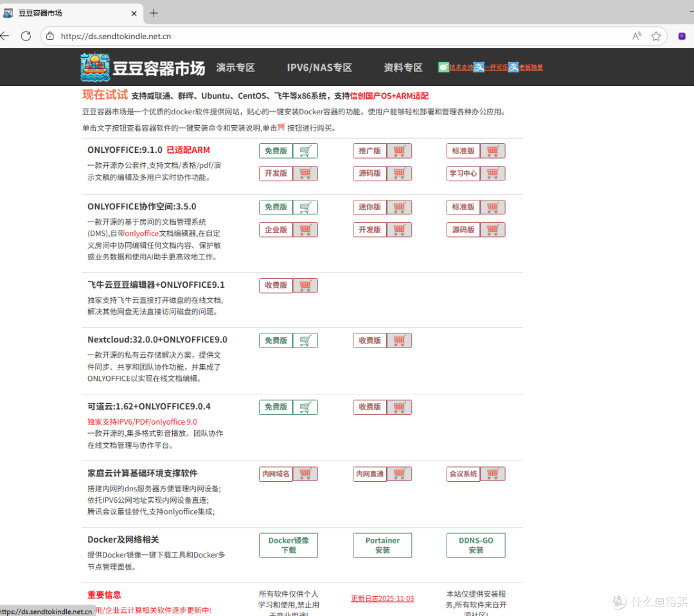Click cart icon for 飞牛云豆豆编辑器 收费版
Screen dimensions: 694x616
(305, 285)
